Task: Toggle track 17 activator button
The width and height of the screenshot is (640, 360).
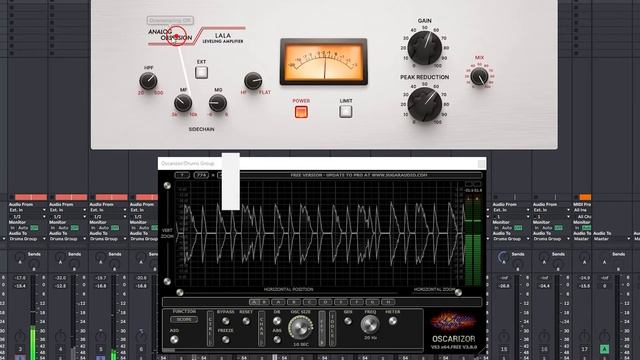Action: [584, 349]
